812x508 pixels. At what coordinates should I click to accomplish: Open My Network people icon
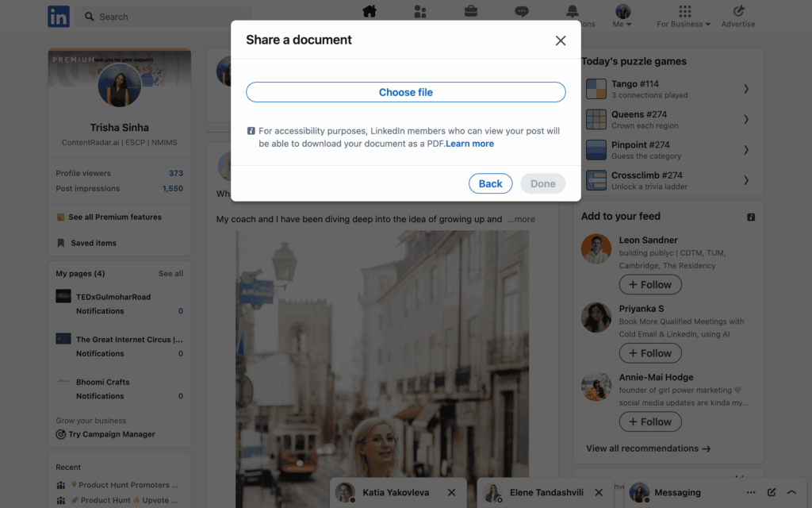[420, 11]
